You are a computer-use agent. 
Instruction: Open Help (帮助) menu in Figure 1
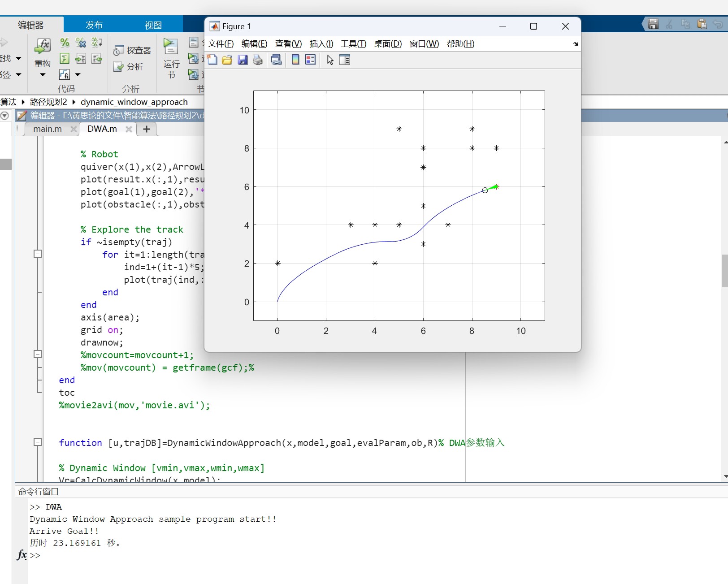point(460,44)
